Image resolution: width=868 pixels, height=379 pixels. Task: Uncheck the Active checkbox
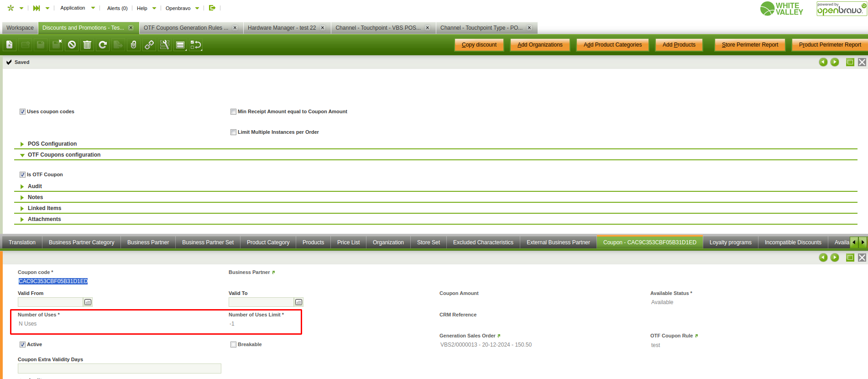pyautogui.click(x=22, y=345)
